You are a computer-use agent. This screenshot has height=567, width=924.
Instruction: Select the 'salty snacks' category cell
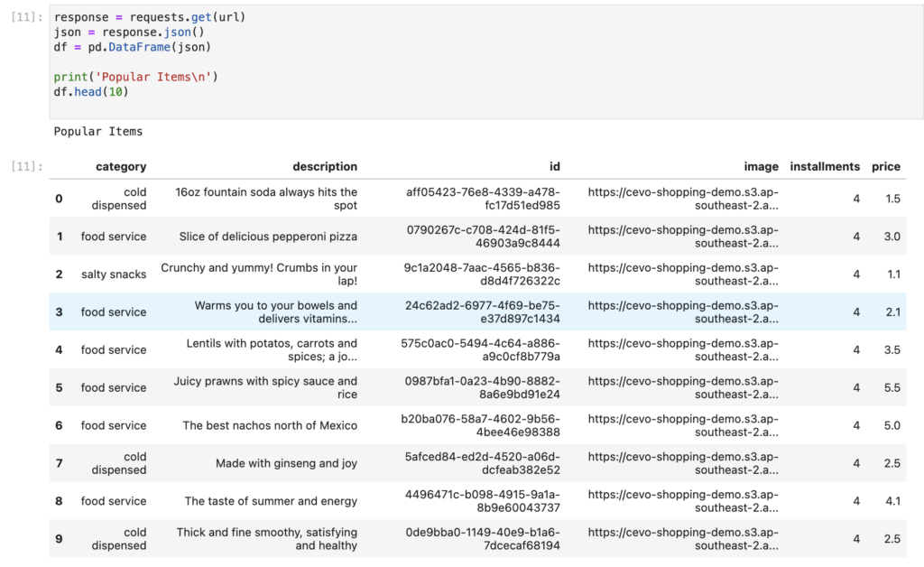(114, 274)
